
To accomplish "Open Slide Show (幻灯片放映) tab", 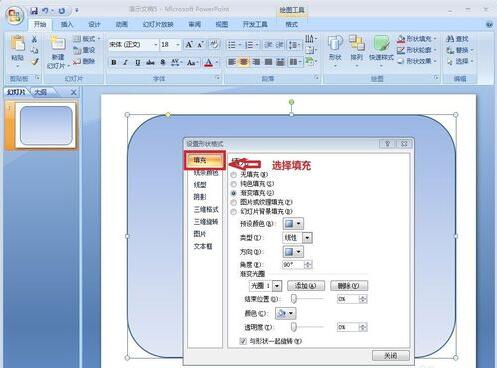I will pyautogui.click(x=158, y=24).
